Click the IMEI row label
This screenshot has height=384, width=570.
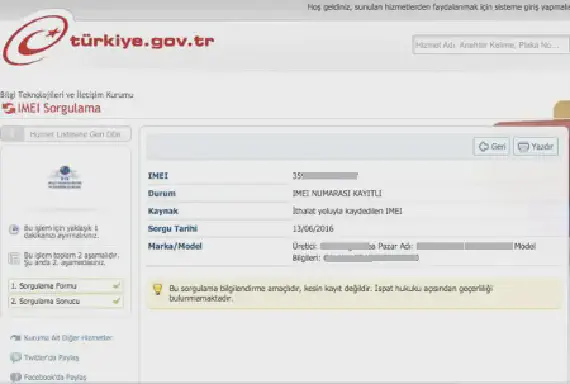[x=158, y=176]
